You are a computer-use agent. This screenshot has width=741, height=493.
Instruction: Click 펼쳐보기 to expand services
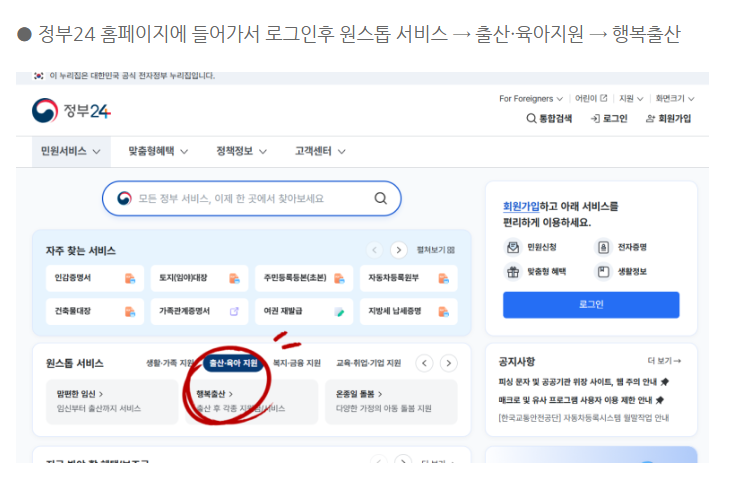[x=436, y=250]
